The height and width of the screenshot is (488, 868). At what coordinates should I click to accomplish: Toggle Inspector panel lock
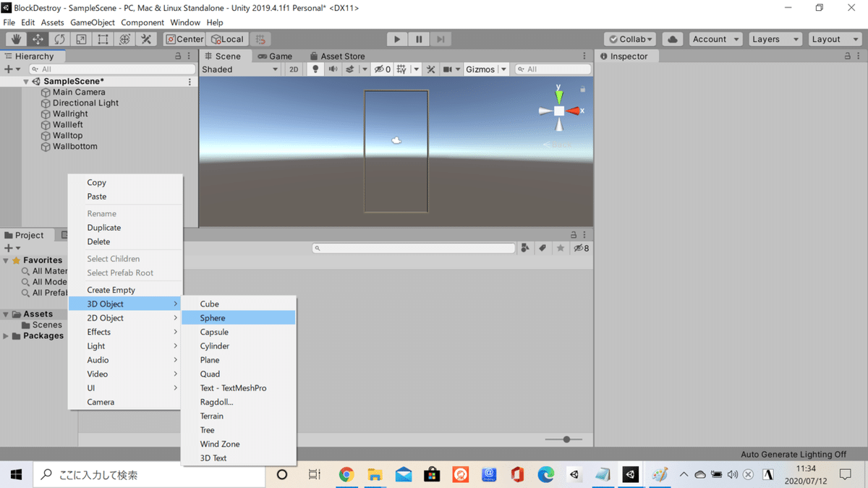pyautogui.click(x=848, y=56)
